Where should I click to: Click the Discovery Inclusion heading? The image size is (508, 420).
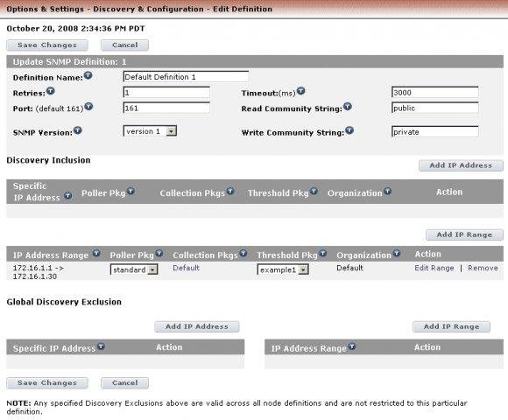pos(48,160)
